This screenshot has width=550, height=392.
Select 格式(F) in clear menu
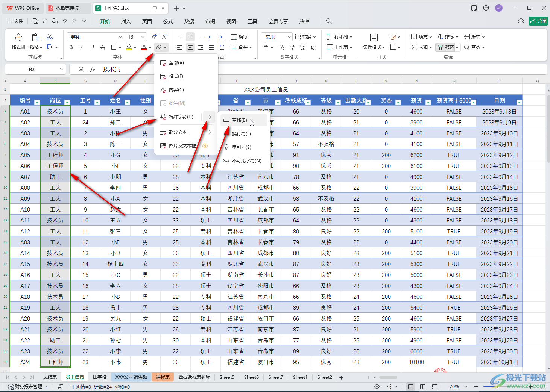(x=186, y=76)
